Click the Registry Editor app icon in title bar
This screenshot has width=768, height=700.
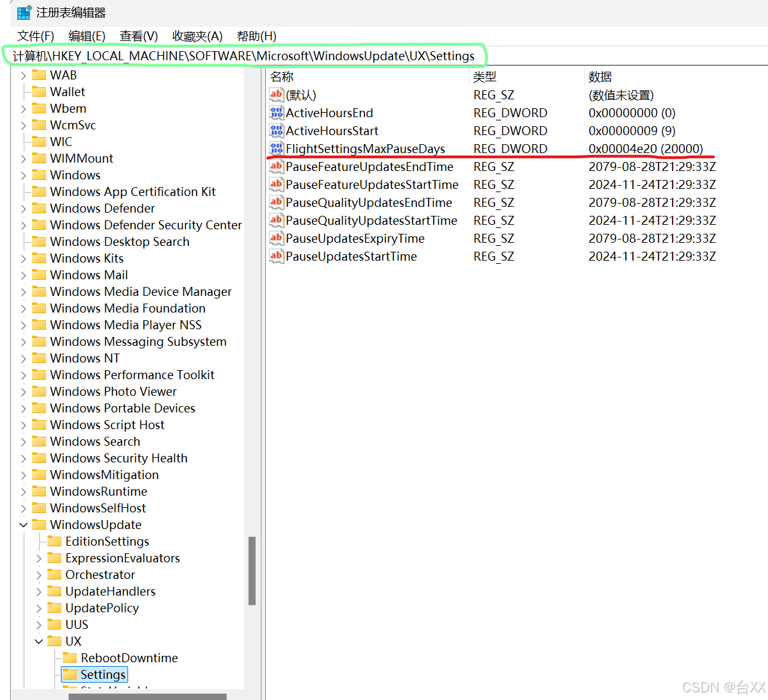coord(24,12)
